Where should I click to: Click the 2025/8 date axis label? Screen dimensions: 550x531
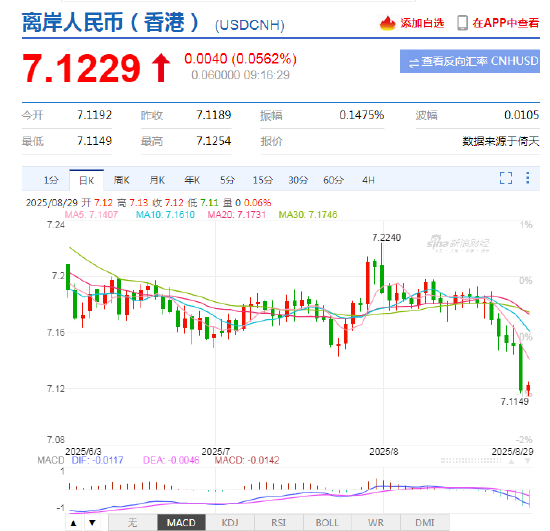click(x=384, y=452)
